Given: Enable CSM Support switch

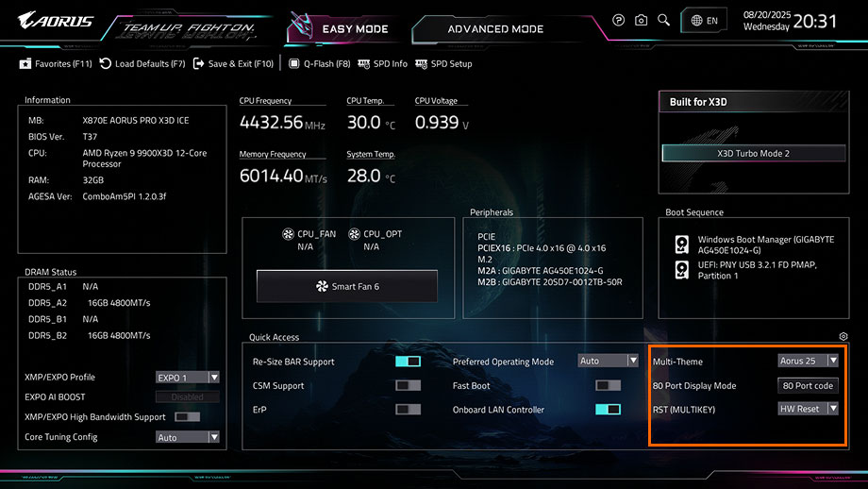Looking at the screenshot, I should [408, 385].
